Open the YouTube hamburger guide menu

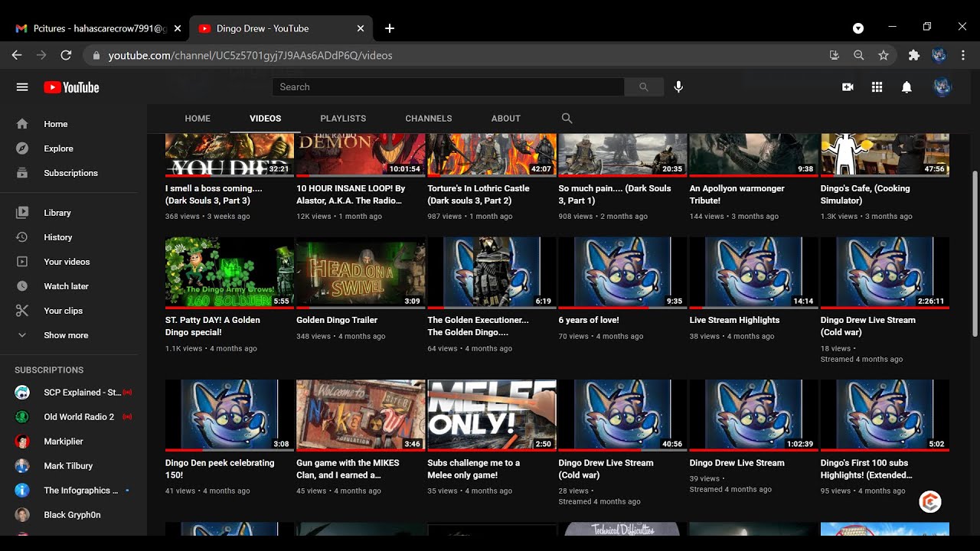click(x=22, y=87)
